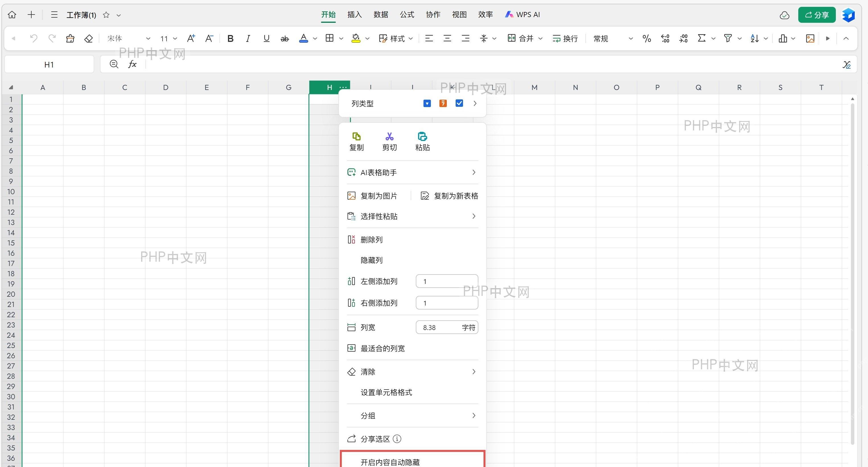Click the 分享 button

[817, 15]
